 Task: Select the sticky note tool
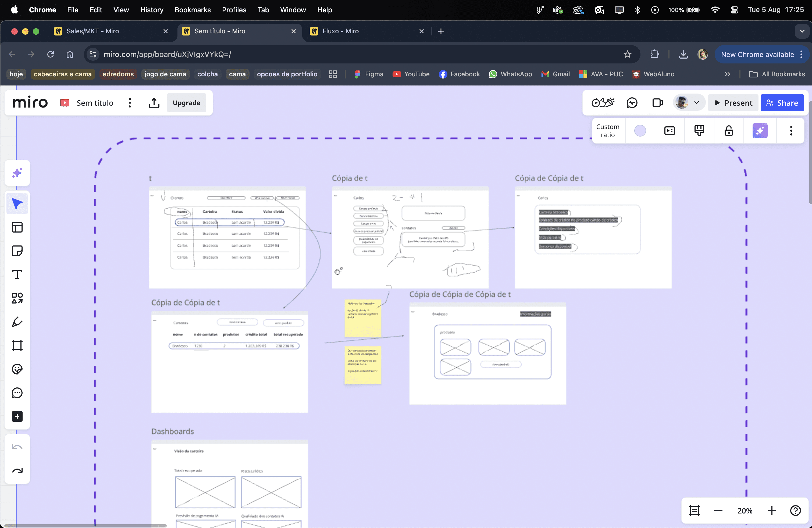click(x=17, y=251)
